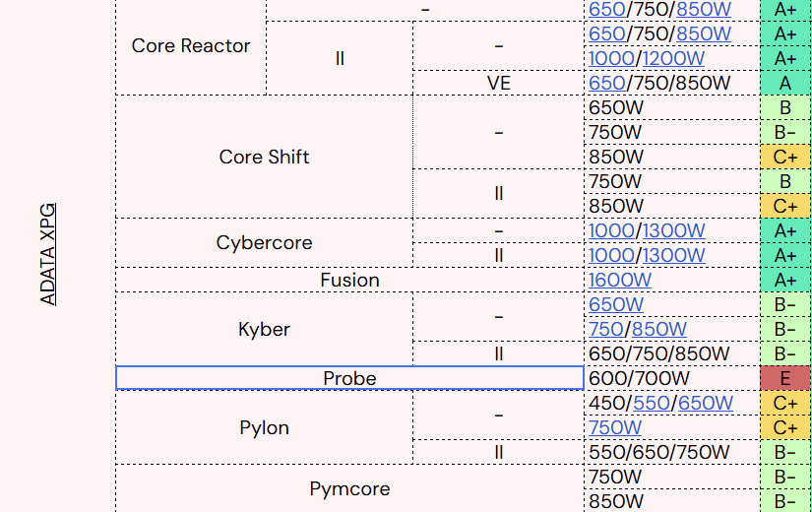Select the Pymcore series cell
The image size is (812, 512).
349,488
